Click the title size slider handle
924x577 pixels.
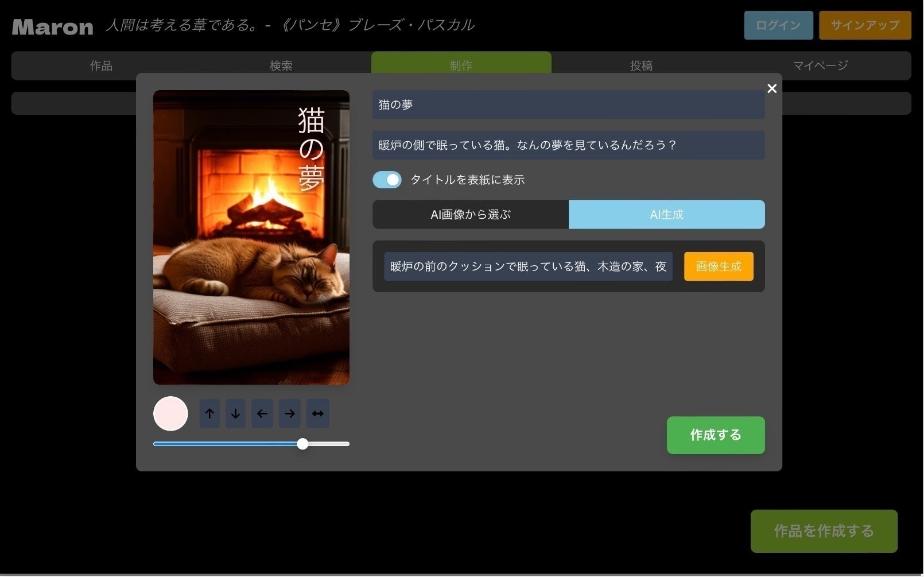point(302,444)
